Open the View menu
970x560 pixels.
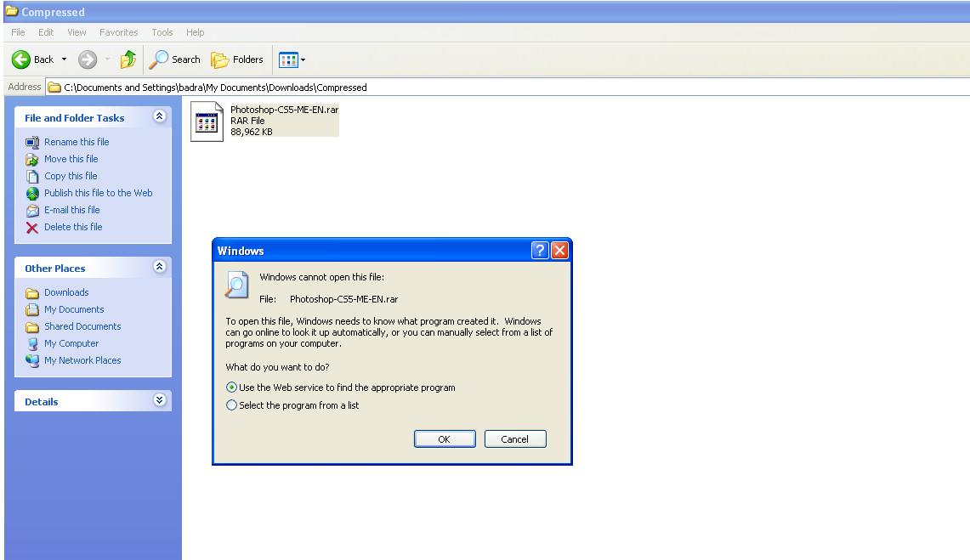(x=77, y=32)
